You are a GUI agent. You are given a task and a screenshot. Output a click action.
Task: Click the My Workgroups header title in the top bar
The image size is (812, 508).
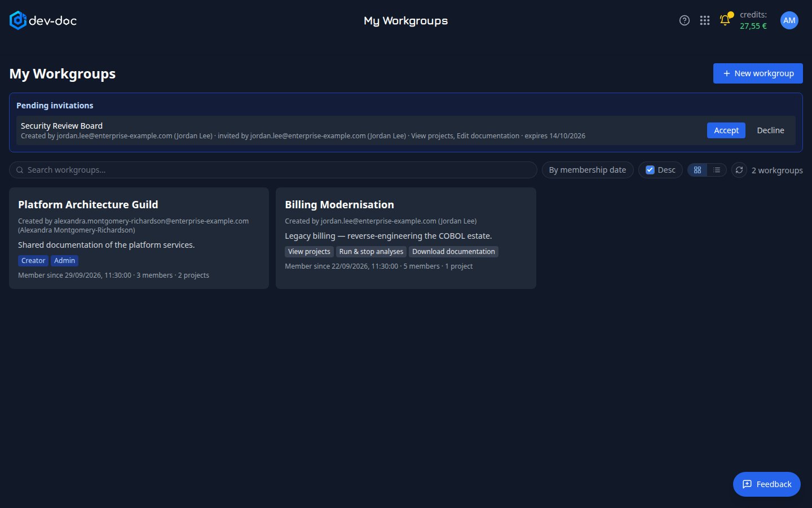pyautogui.click(x=406, y=21)
